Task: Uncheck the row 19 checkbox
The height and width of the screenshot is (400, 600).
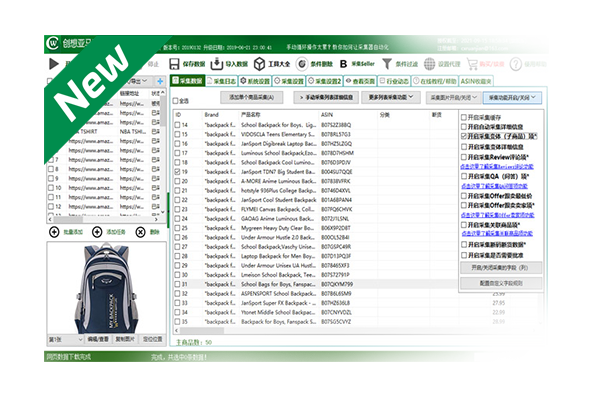Action: [x=177, y=172]
